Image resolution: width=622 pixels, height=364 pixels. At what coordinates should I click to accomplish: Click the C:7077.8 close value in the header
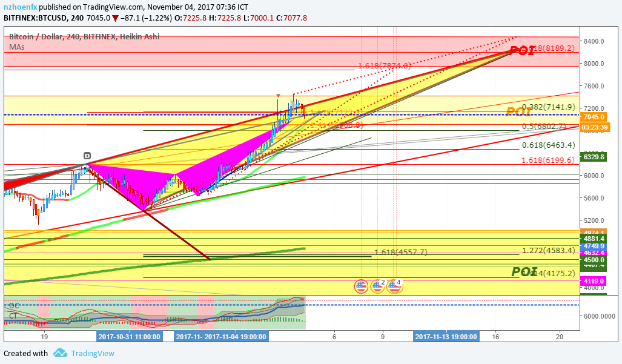coord(291,18)
